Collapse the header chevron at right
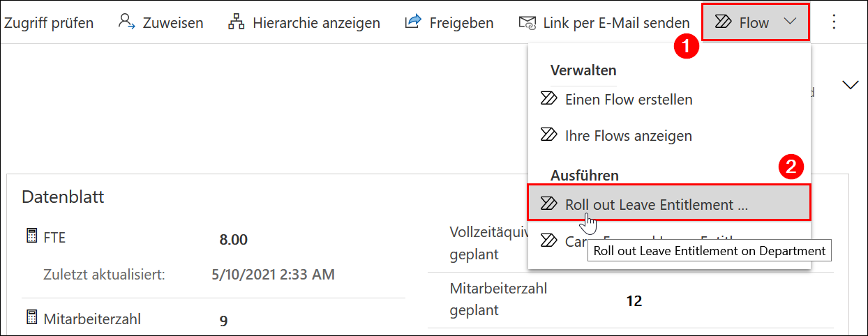 click(850, 85)
